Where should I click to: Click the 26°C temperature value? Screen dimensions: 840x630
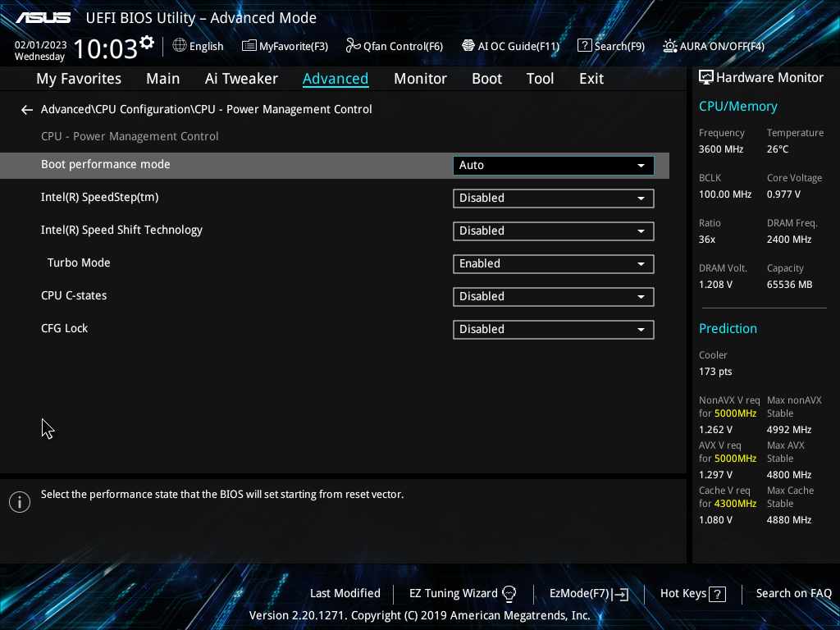pos(778,149)
